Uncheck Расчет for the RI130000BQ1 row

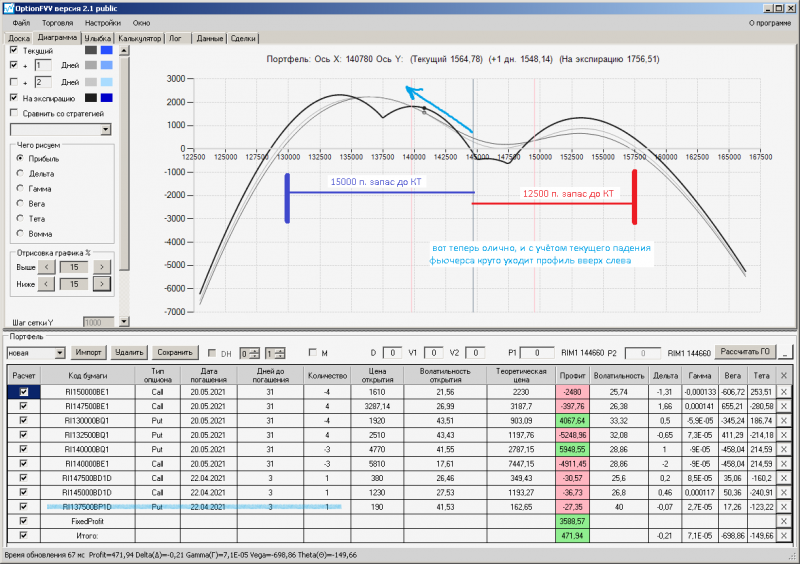(x=23, y=421)
